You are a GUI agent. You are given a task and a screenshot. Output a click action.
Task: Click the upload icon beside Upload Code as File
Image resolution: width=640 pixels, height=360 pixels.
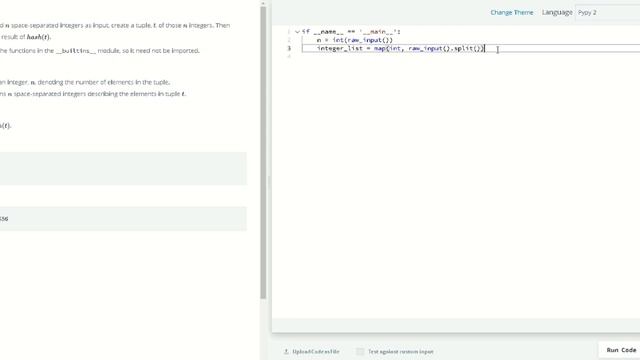[x=286, y=351]
